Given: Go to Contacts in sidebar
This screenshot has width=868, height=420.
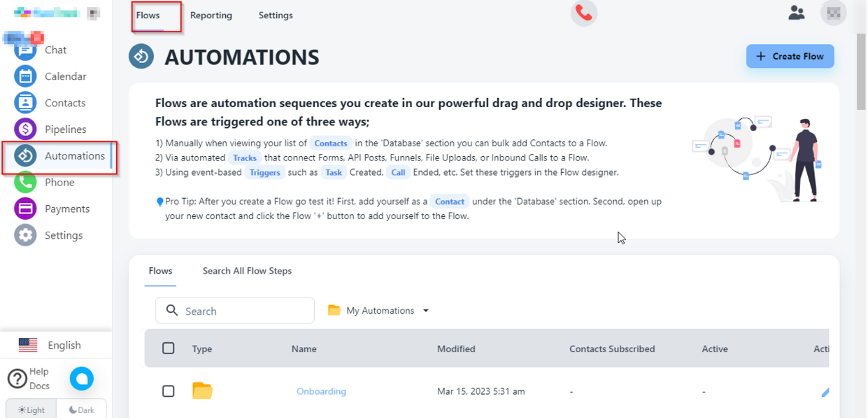Looking at the screenshot, I should (26, 103).
